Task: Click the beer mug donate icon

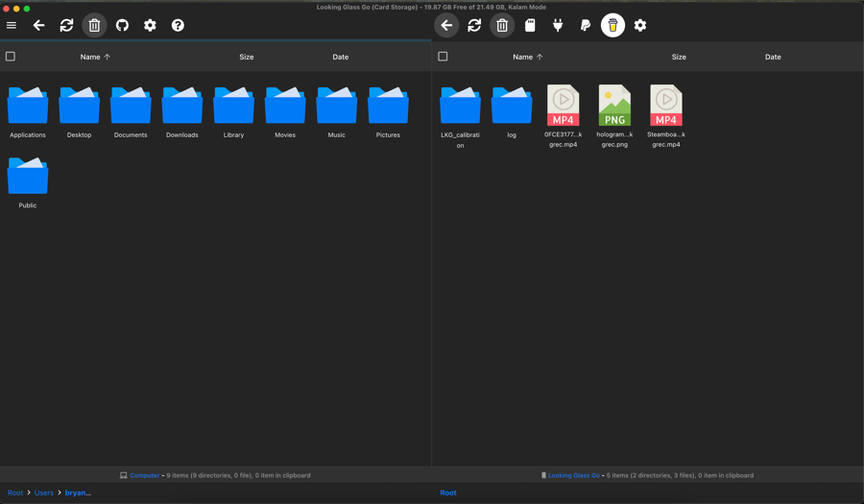Action: coord(612,26)
